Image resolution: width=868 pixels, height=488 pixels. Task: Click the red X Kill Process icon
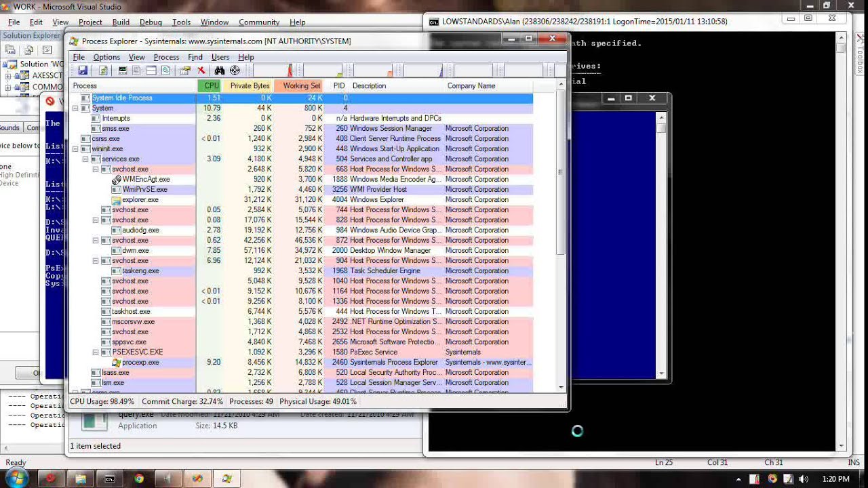(201, 70)
